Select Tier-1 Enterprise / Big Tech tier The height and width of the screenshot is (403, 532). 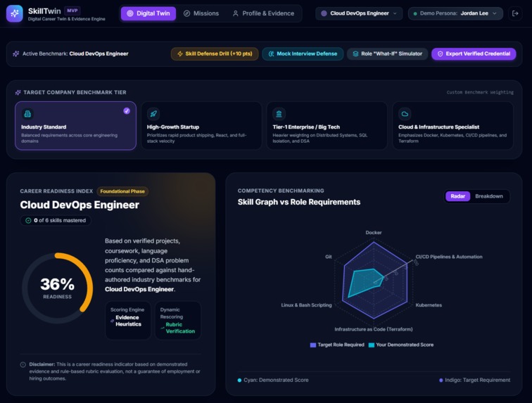327,126
